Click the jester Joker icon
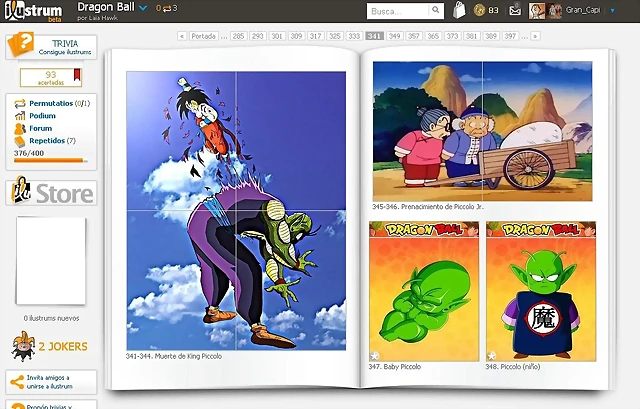This screenshot has width=640, height=409. 23,346
